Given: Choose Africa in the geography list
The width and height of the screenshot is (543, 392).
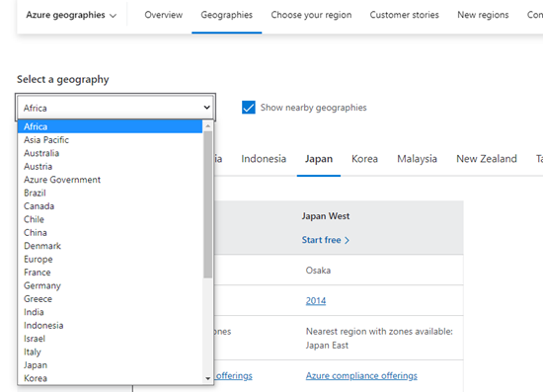Looking at the screenshot, I should pos(110,126).
